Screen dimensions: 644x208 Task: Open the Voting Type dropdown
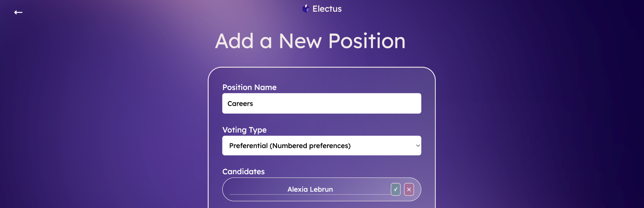coord(321,145)
